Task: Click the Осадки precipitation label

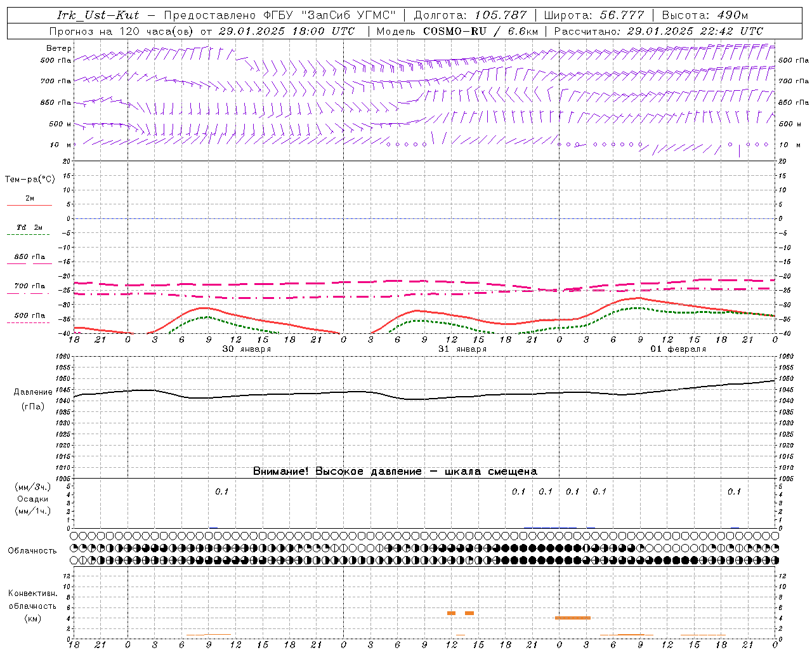Action: click(33, 499)
